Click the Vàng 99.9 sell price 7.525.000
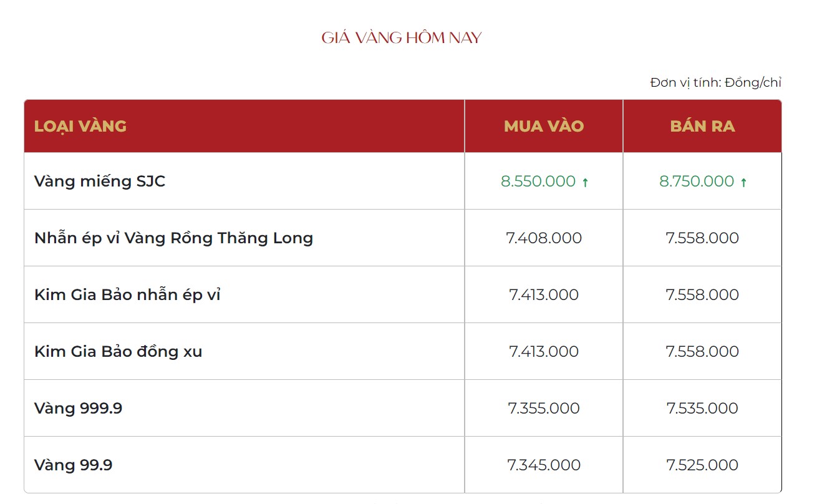Screen dimensions: 817x504 click(x=702, y=465)
